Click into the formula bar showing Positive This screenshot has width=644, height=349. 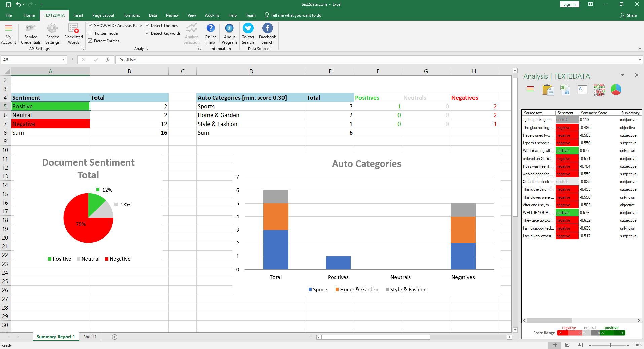click(377, 60)
